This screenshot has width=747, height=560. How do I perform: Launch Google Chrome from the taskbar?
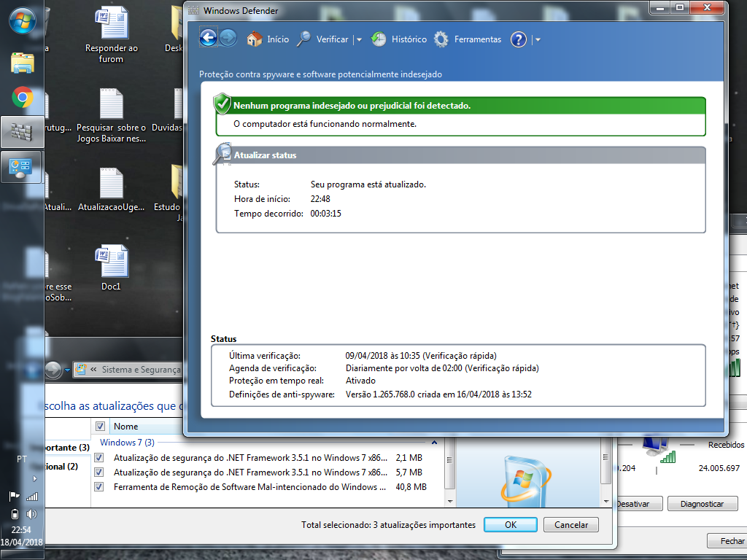[x=23, y=98]
